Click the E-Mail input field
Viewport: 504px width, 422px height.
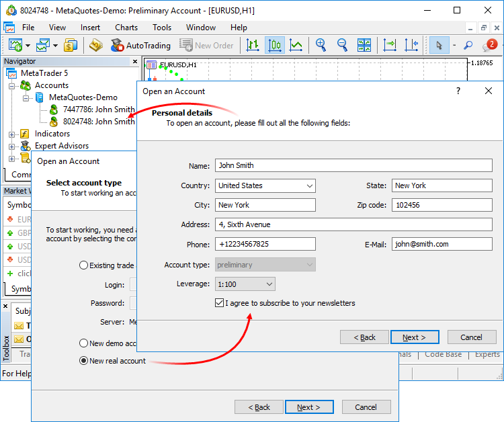(442, 244)
